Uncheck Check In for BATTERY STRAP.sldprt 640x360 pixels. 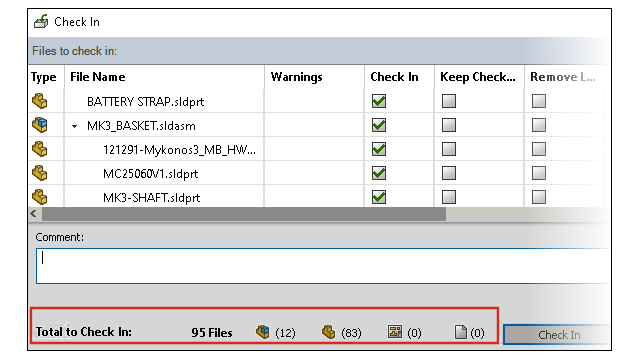click(379, 101)
